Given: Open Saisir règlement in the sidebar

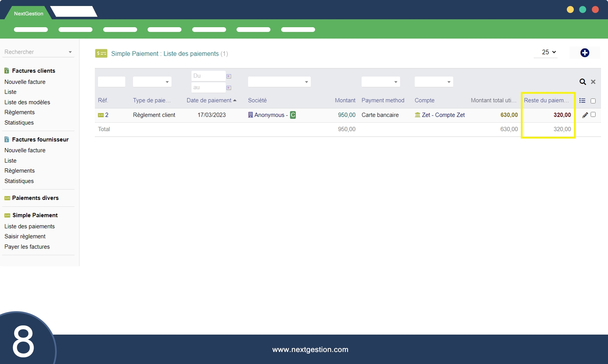Looking at the screenshot, I should pos(25,236).
